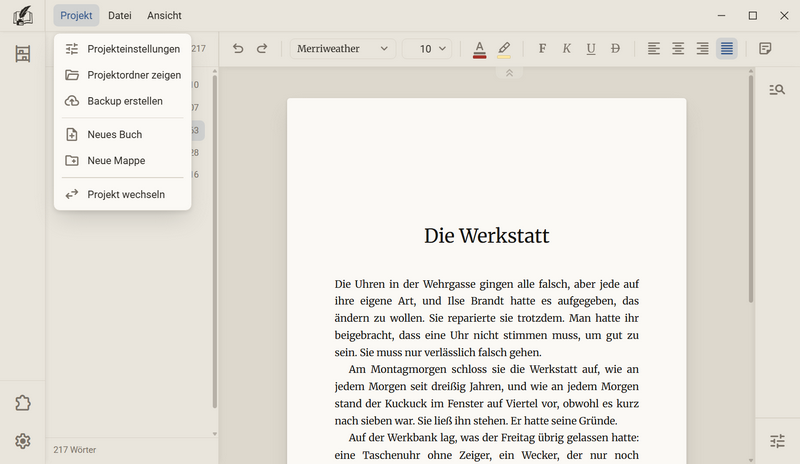Open the Ansicht menu
Viewport: 800px width, 464px height.
(164, 15)
